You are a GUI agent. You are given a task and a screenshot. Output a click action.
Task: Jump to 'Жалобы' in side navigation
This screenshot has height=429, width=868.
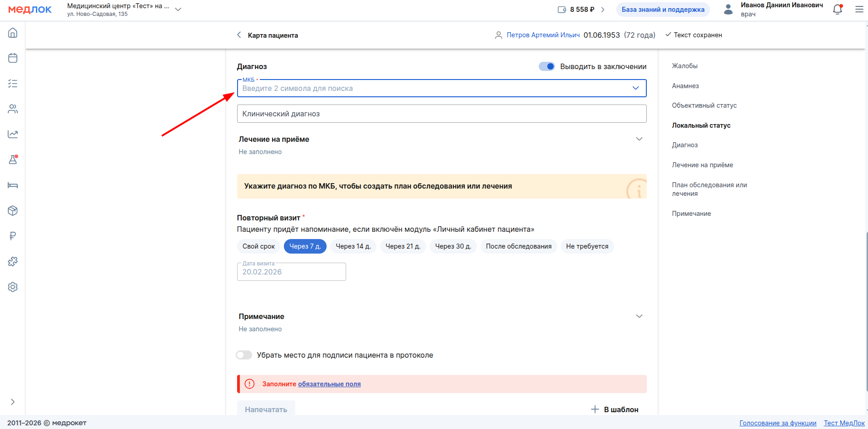(x=684, y=66)
